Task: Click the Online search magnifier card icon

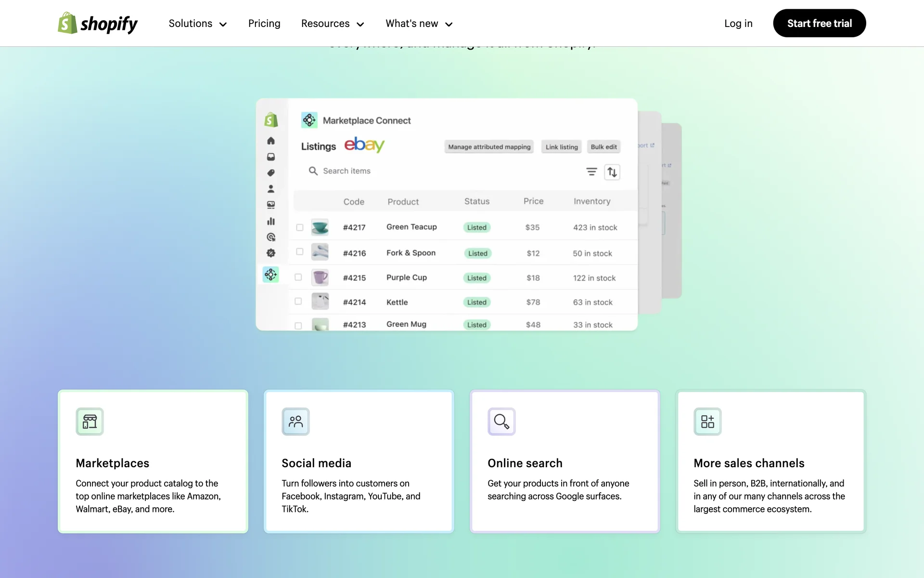Action: pyautogui.click(x=501, y=421)
